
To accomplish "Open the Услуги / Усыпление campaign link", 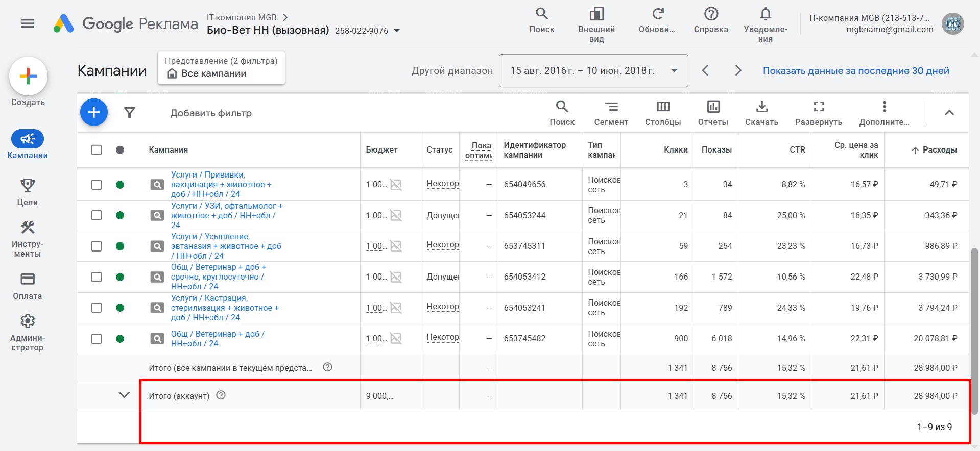I will (226, 246).
